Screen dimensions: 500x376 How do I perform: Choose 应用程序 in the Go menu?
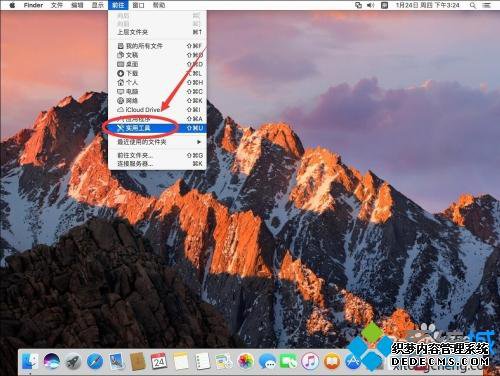click(x=157, y=119)
